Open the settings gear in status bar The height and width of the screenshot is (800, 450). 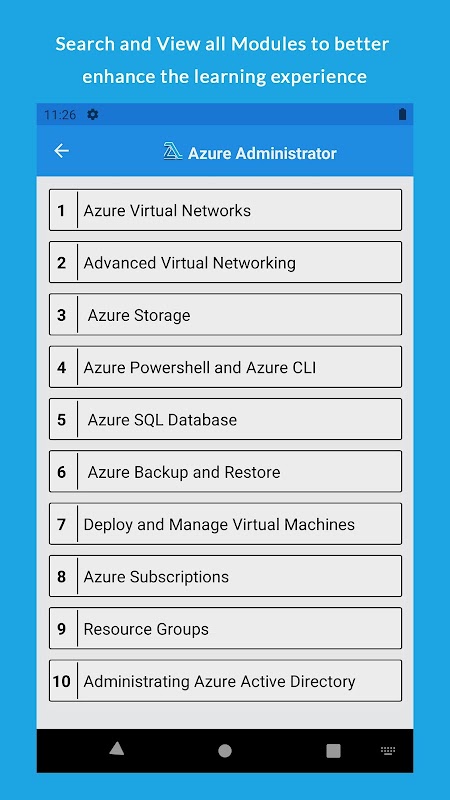pyautogui.click(x=92, y=114)
